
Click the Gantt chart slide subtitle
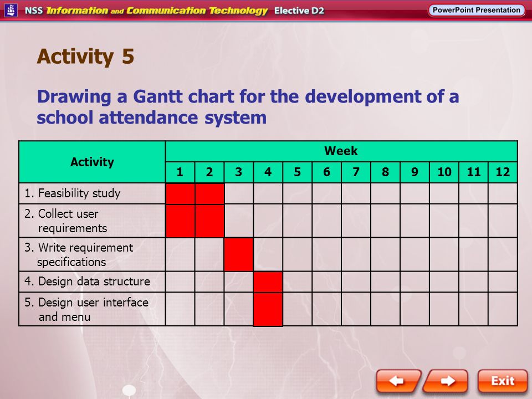248,107
